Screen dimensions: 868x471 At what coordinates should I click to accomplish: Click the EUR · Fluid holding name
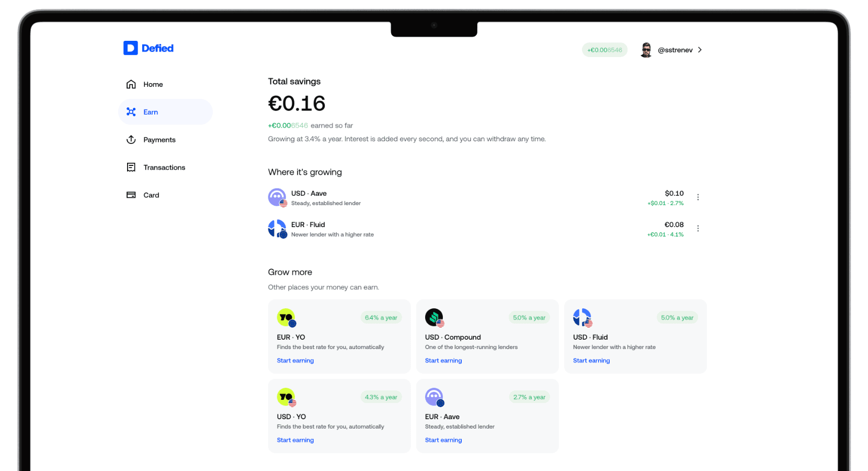click(308, 225)
